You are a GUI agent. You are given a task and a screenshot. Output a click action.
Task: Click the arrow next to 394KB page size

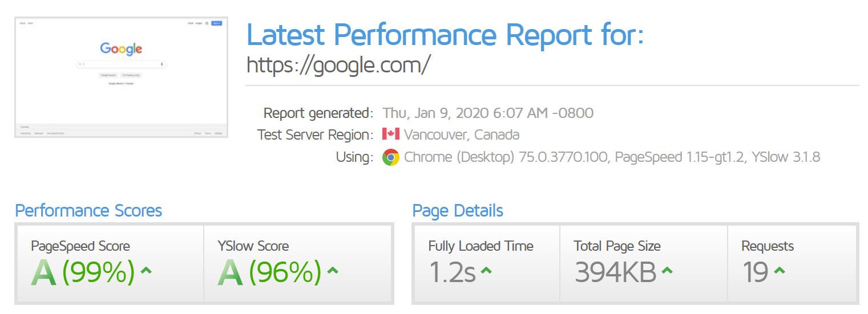point(667,271)
